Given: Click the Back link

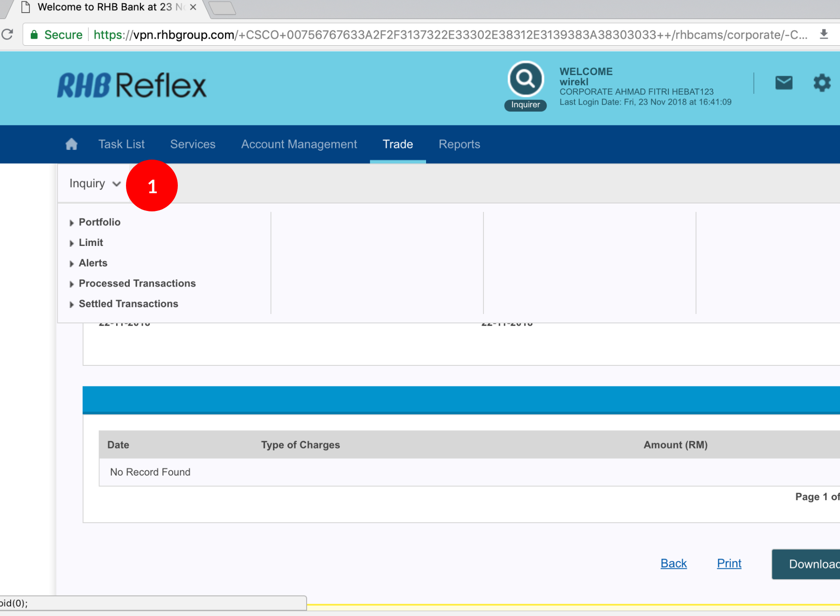Looking at the screenshot, I should click(673, 563).
